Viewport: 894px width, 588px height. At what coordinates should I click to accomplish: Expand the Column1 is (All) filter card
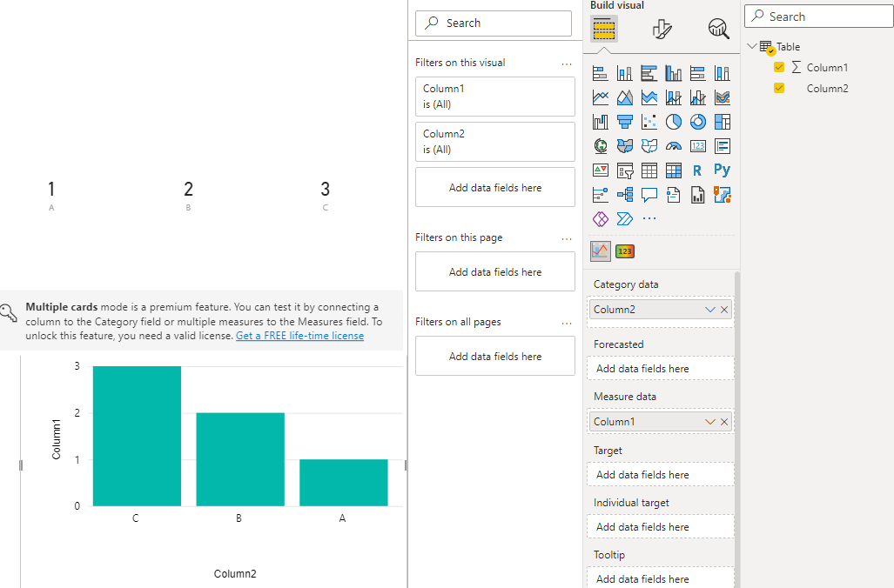[x=495, y=97]
